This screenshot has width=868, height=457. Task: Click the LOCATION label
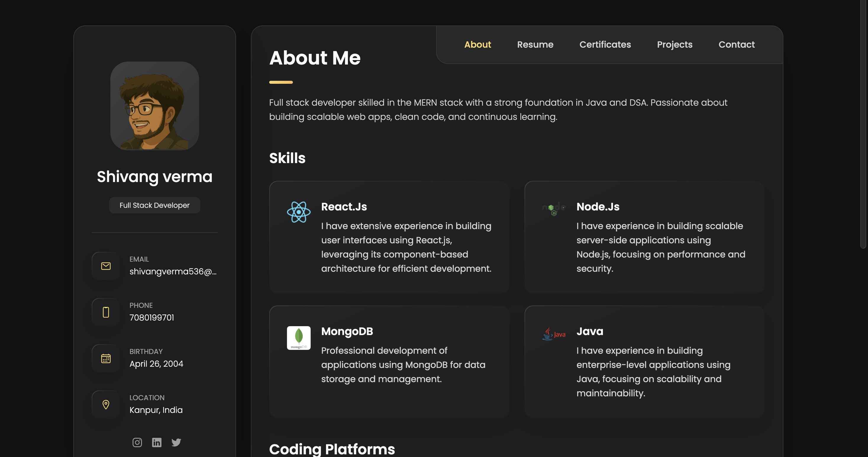click(x=147, y=398)
